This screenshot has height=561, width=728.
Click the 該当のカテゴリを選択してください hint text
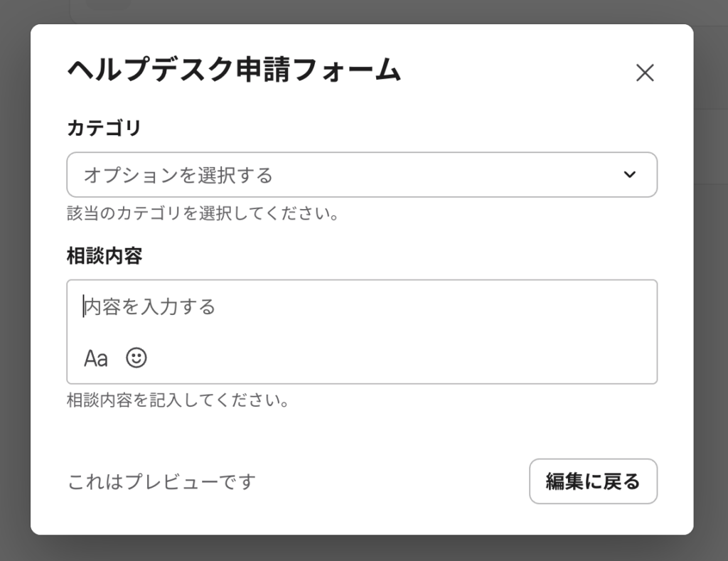[x=203, y=213]
